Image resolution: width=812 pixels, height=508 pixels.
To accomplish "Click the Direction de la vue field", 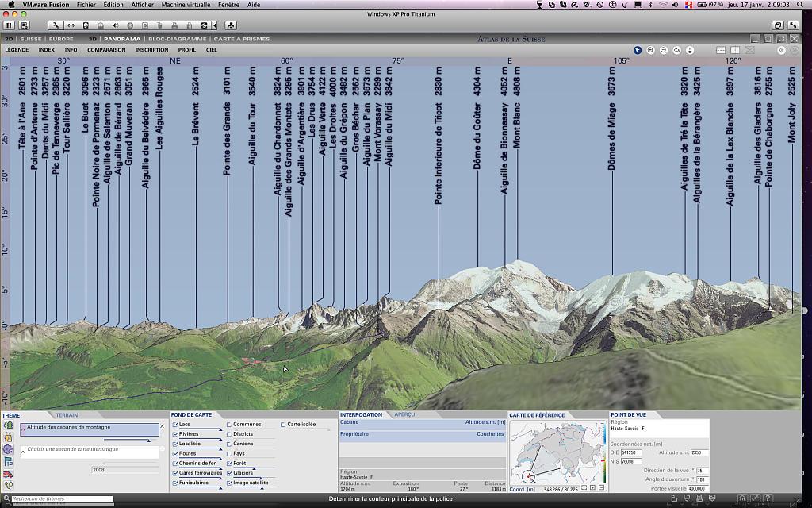I will click(700, 471).
